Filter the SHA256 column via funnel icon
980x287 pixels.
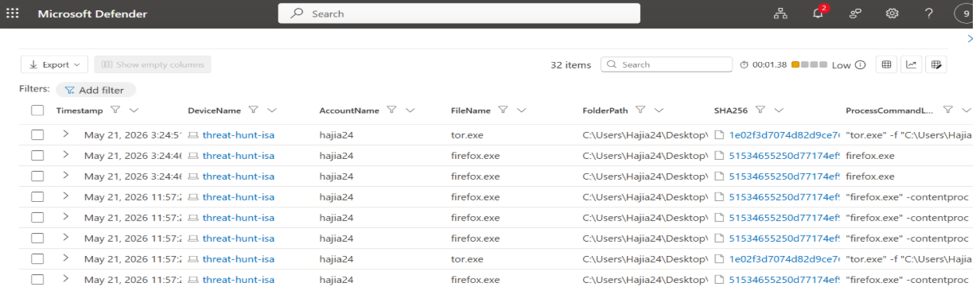coord(760,111)
